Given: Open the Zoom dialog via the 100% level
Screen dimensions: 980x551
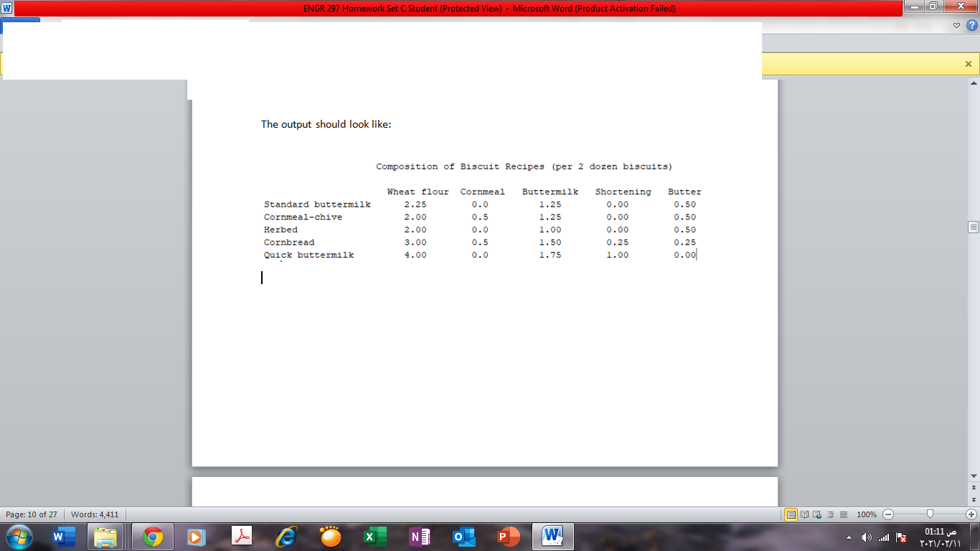Looking at the screenshot, I should click(867, 514).
